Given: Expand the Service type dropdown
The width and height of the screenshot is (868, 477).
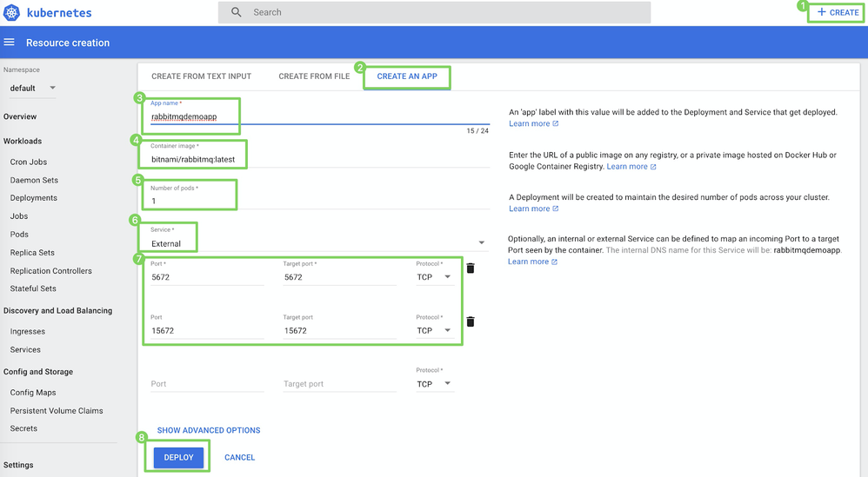Looking at the screenshot, I should tap(482, 243).
